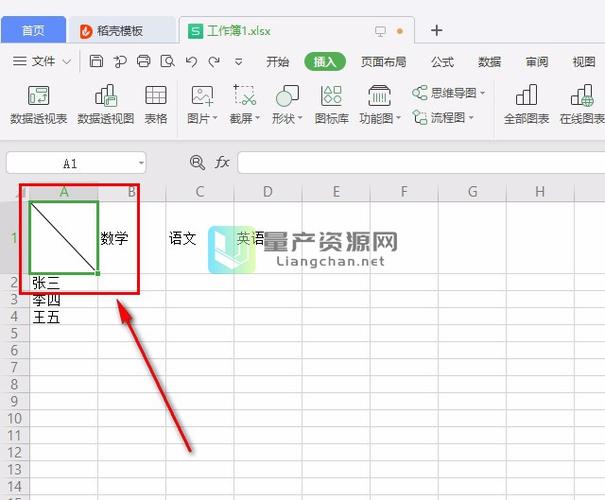Switch to the 公式 tab

(442, 62)
